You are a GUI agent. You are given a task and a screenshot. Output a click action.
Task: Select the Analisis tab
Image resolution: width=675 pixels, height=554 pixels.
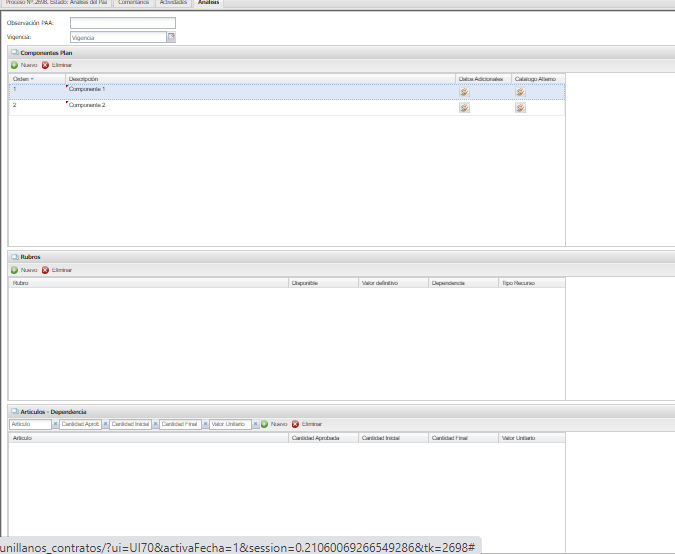coord(208,3)
